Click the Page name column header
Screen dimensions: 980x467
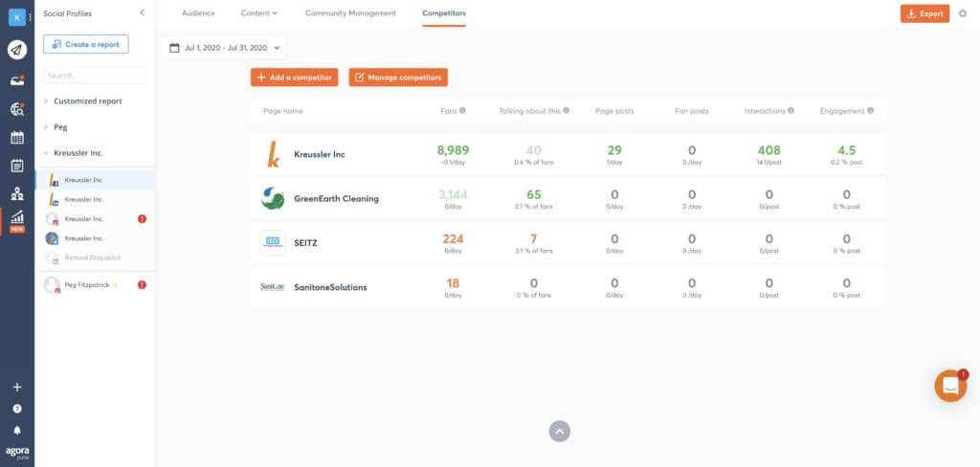[x=283, y=111]
